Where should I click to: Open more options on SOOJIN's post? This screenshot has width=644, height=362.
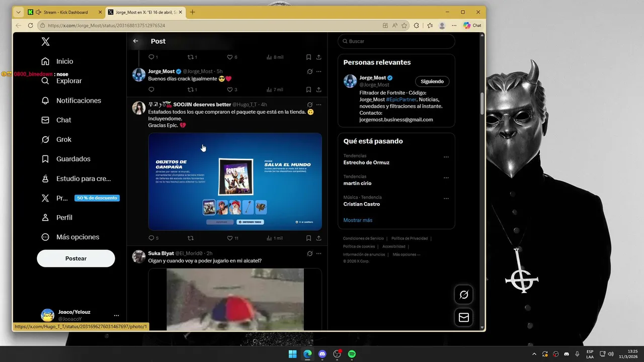319,105
